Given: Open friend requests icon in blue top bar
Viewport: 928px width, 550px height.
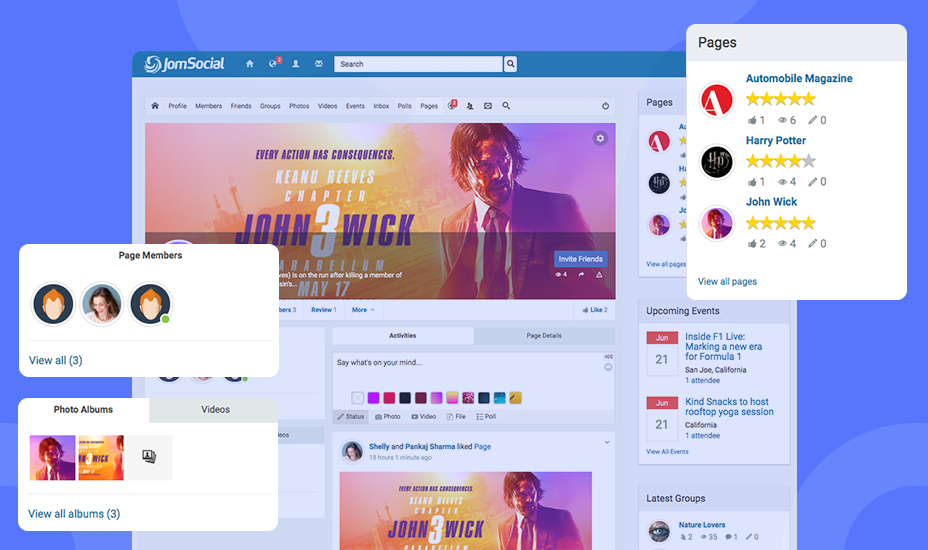Looking at the screenshot, I should (295, 64).
